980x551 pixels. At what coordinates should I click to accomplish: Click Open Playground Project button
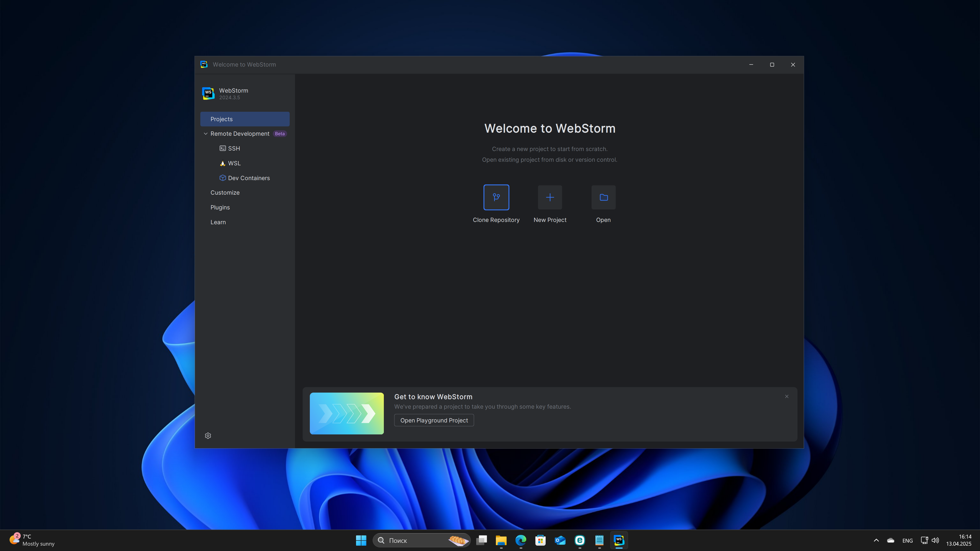click(434, 420)
